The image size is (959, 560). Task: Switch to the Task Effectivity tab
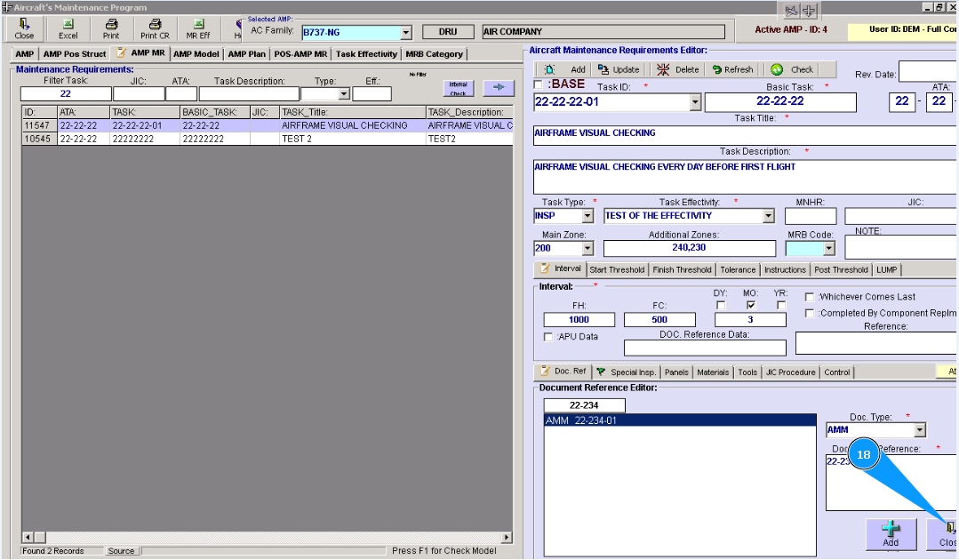click(366, 54)
